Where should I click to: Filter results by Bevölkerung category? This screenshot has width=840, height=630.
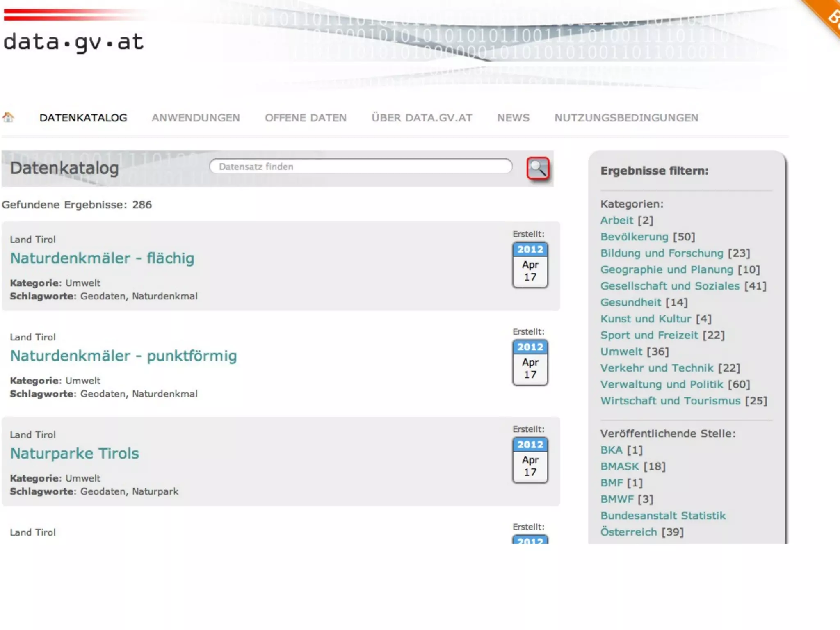pyautogui.click(x=634, y=237)
